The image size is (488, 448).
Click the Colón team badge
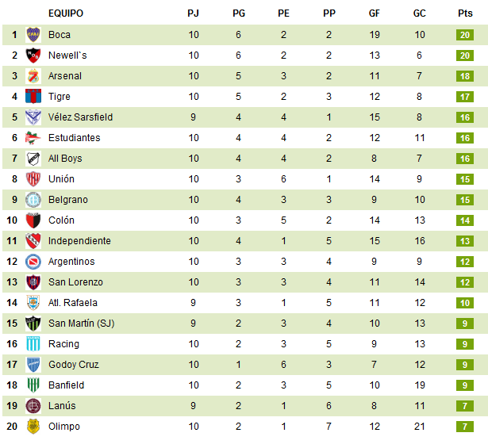(33, 220)
